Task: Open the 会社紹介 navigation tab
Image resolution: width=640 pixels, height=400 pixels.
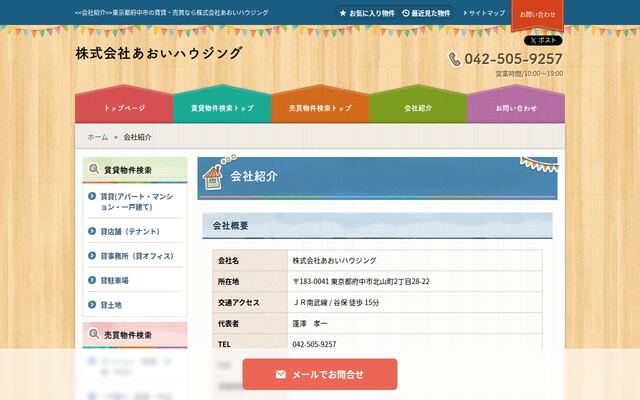Action: click(x=418, y=108)
